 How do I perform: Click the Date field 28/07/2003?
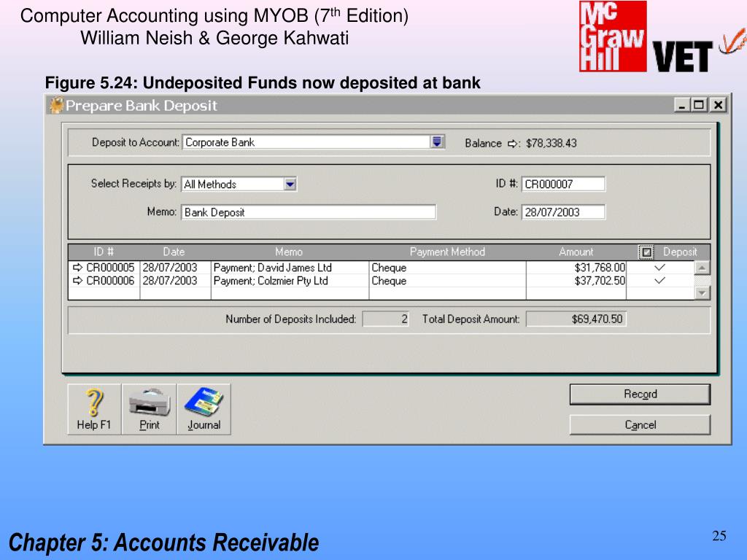pos(563,212)
